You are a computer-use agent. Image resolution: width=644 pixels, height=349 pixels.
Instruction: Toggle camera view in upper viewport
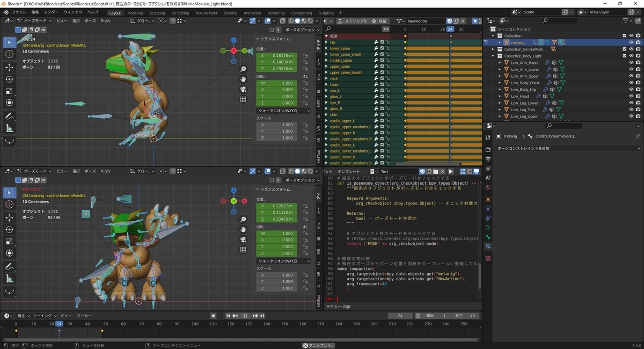[x=243, y=89]
